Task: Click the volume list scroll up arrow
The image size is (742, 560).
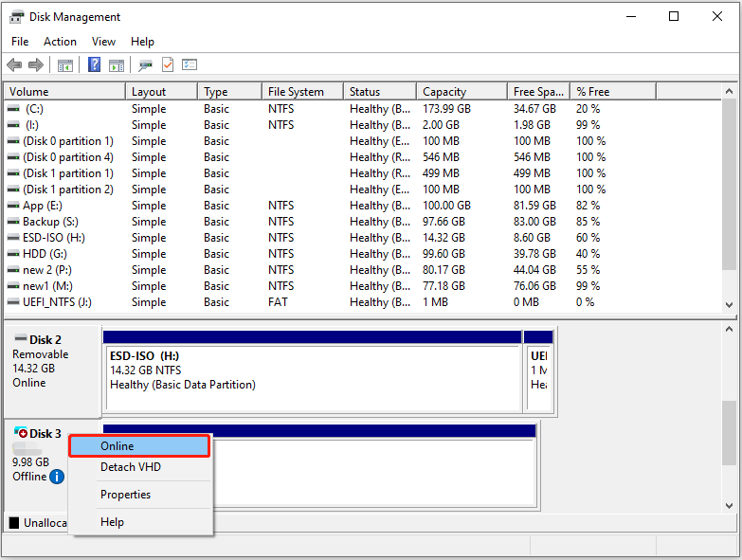Action: (x=730, y=91)
